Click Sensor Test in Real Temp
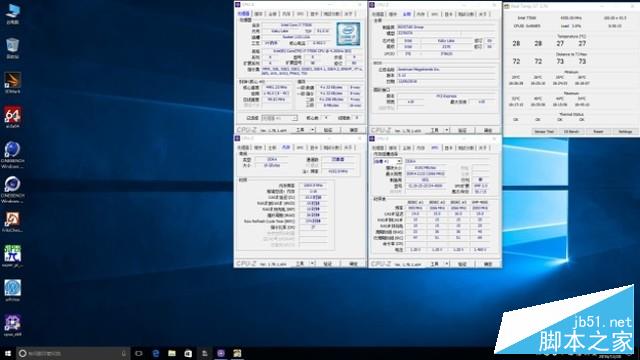Image resolution: width=640 pixels, height=360 pixels. click(x=544, y=131)
